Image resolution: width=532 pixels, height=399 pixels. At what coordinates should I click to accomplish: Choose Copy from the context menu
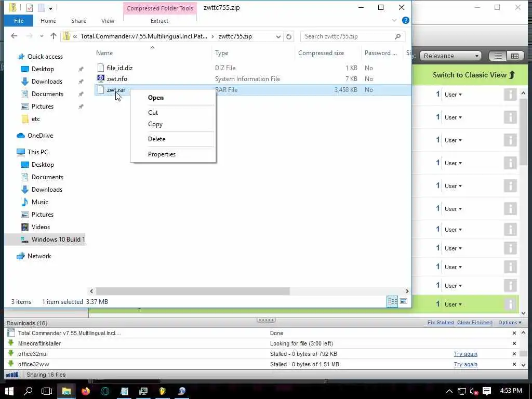click(x=155, y=124)
